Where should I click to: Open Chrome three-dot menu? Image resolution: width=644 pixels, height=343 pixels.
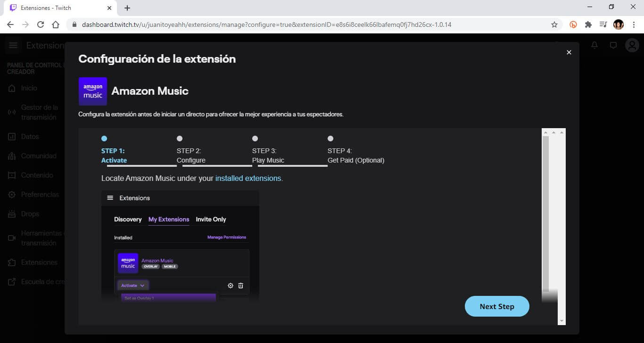click(x=633, y=24)
